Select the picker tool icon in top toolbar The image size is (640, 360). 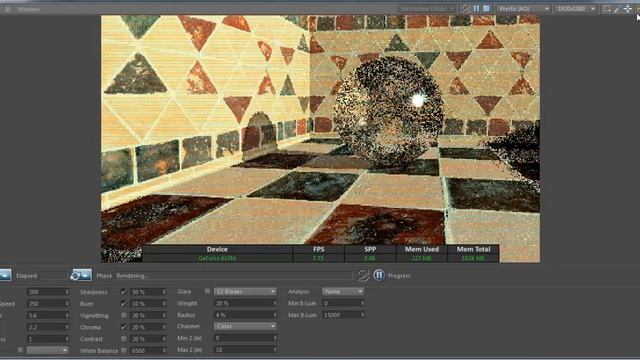click(x=617, y=9)
